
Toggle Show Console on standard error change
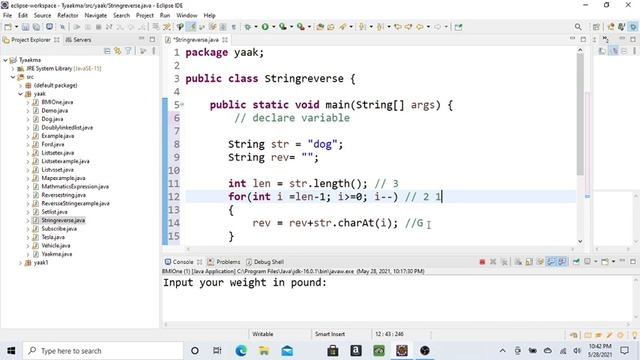[562, 262]
